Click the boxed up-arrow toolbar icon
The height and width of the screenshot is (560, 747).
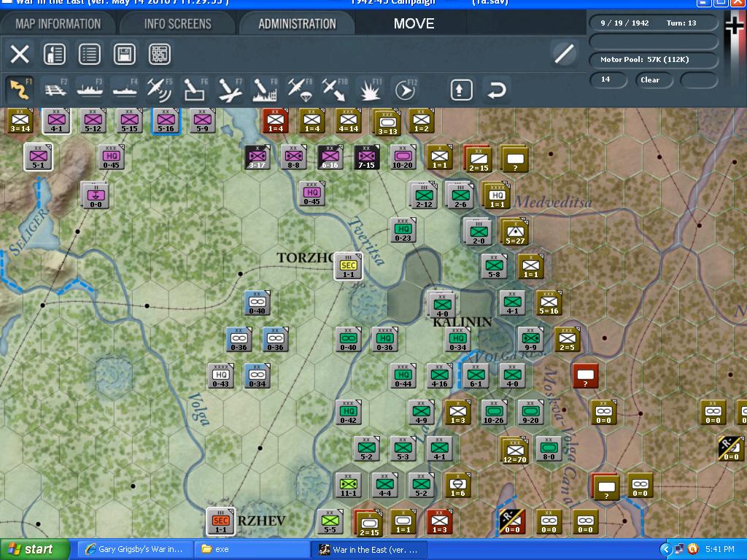tap(460, 90)
